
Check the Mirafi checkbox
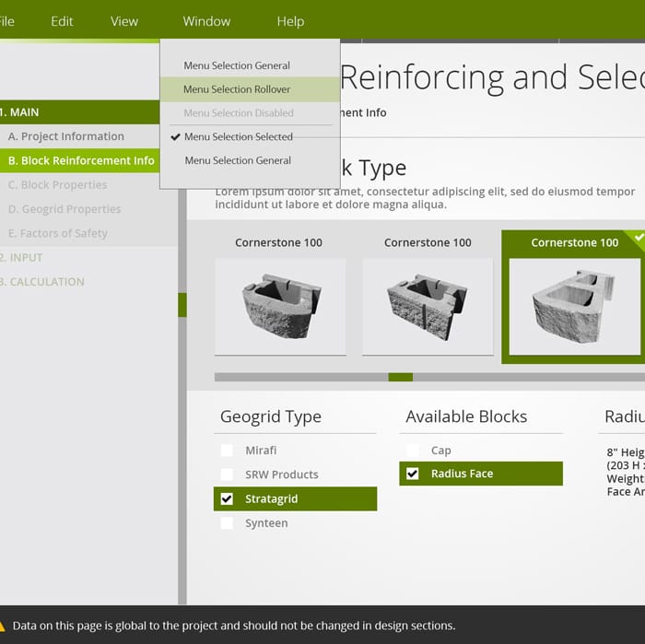227,451
